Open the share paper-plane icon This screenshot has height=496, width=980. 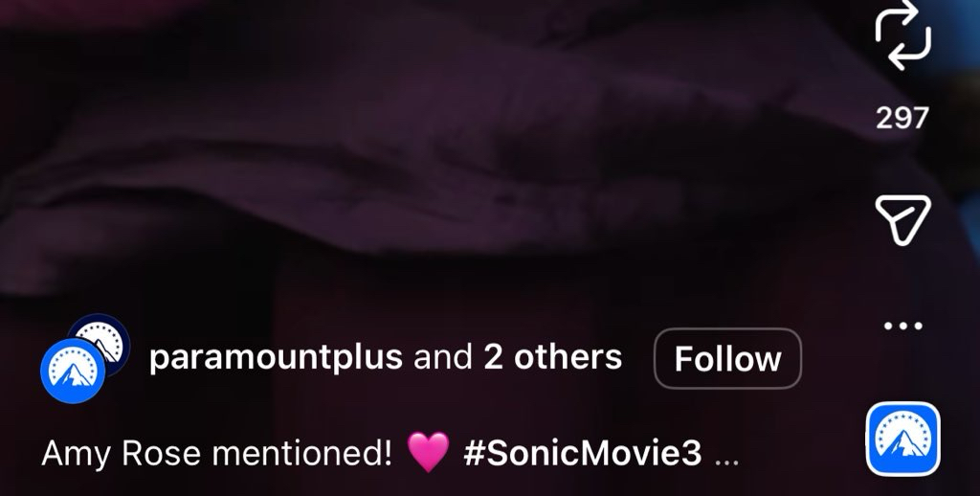[x=903, y=219]
